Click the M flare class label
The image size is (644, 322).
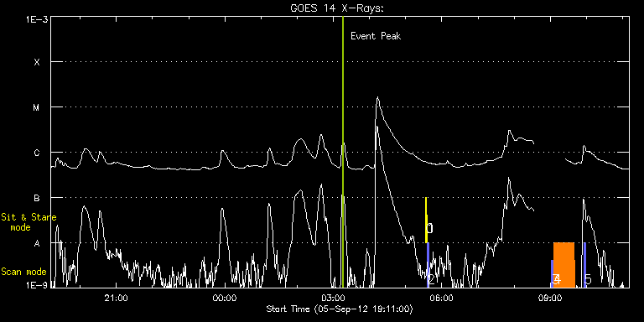click(x=37, y=107)
